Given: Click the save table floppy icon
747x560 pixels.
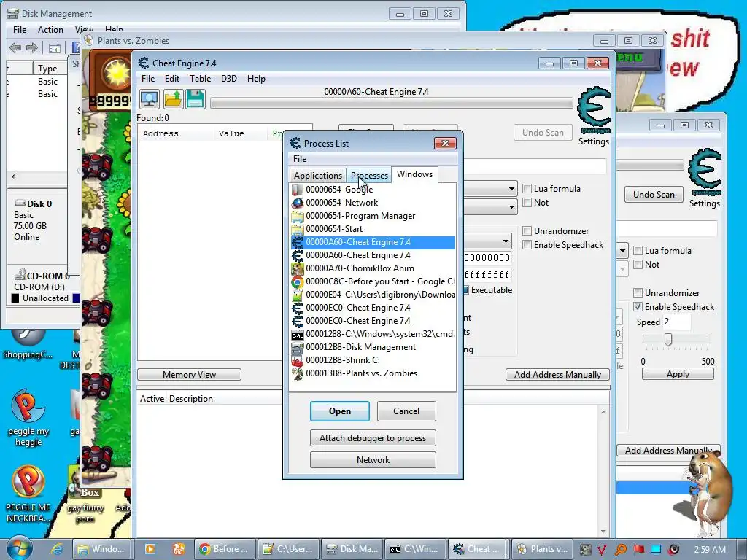Looking at the screenshot, I should [x=196, y=99].
